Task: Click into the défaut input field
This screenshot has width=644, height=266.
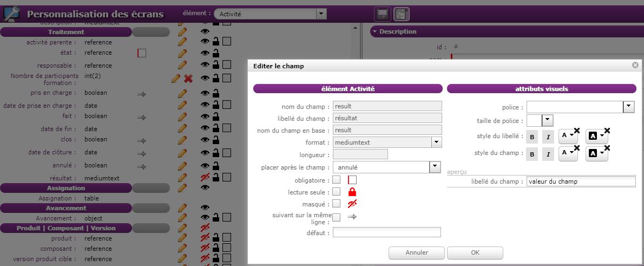Action: [386, 232]
